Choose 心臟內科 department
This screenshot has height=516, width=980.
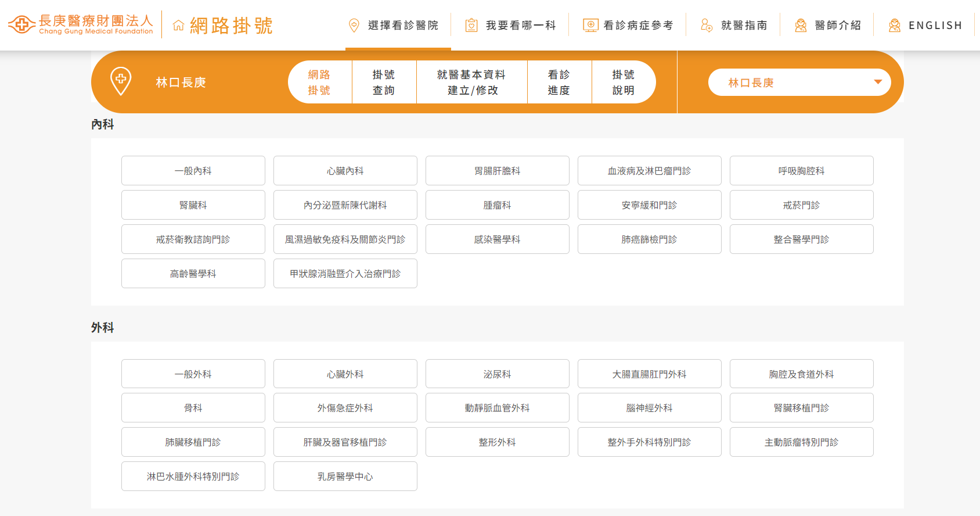[345, 170]
